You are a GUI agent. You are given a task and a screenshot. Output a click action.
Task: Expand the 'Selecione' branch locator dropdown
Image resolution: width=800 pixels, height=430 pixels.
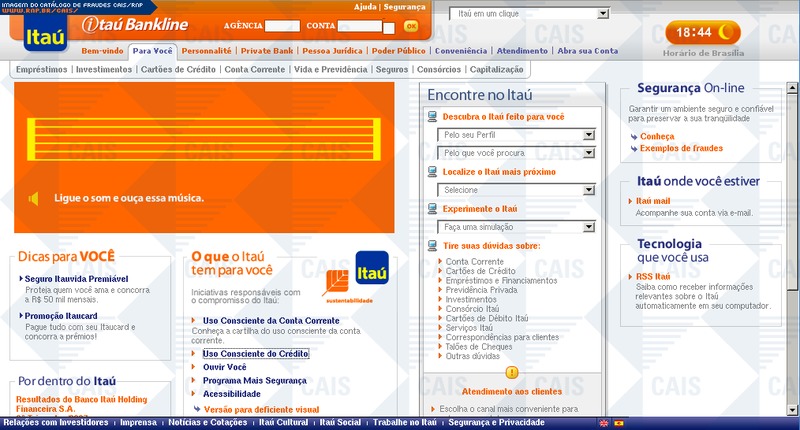tap(517, 190)
